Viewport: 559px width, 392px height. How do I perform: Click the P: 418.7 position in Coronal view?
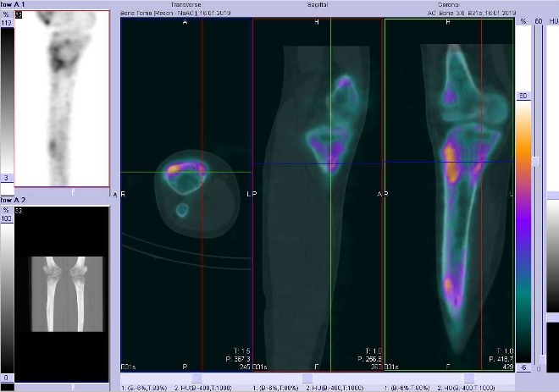tap(501, 359)
